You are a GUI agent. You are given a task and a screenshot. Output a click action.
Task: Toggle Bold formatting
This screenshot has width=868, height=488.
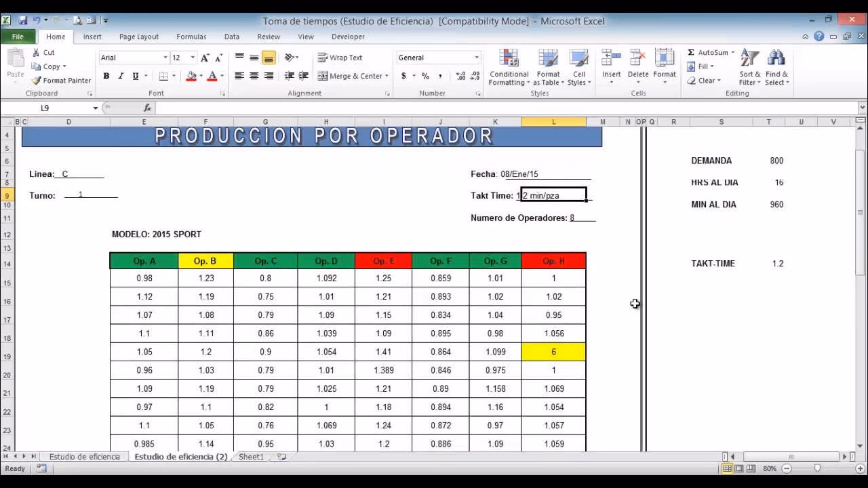pyautogui.click(x=106, y=76)
